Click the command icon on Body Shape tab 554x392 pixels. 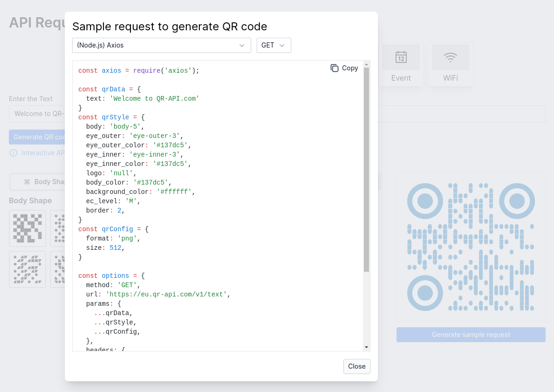pyautogui.click(x=27, y=182)
